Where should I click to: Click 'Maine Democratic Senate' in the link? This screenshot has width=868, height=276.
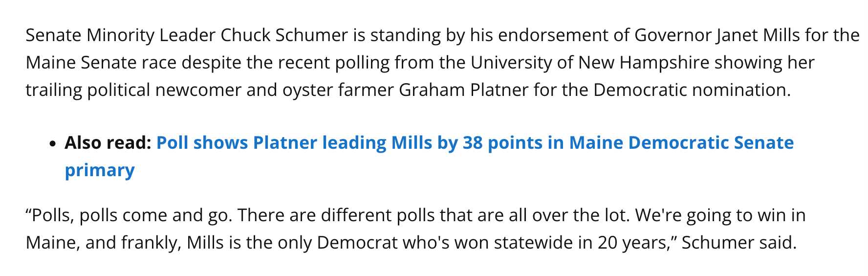click(x=681, y=143)
